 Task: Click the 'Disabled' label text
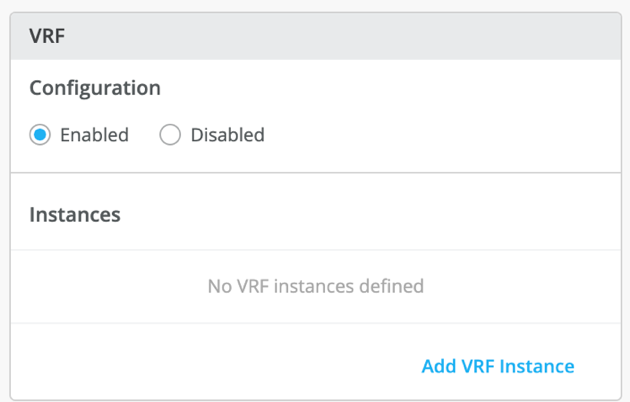coord(227,135)
